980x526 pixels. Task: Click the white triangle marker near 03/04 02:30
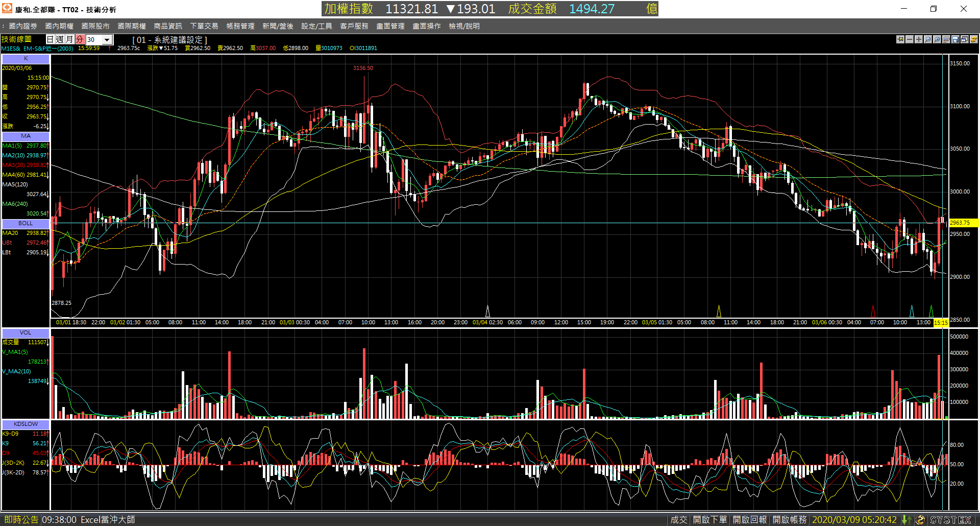click(x=487, y=311)
